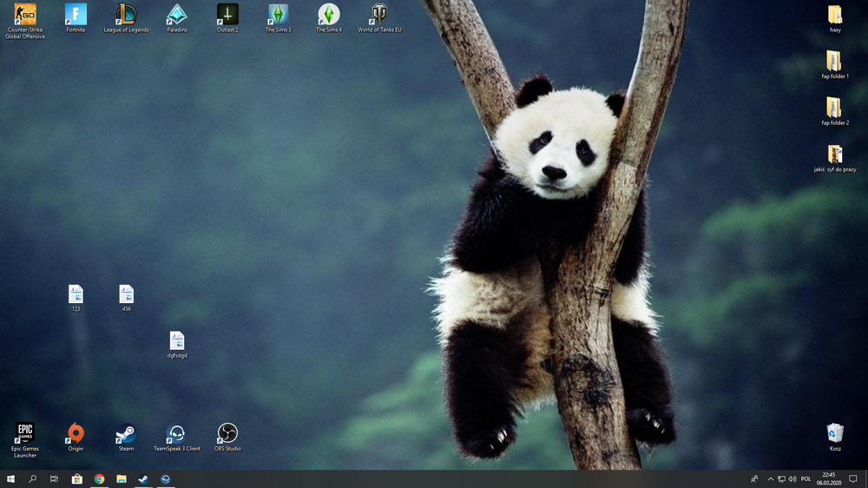Choose the TeamSpeak 3 Client shortcut
Screen dimensions: 868x488
177,437
